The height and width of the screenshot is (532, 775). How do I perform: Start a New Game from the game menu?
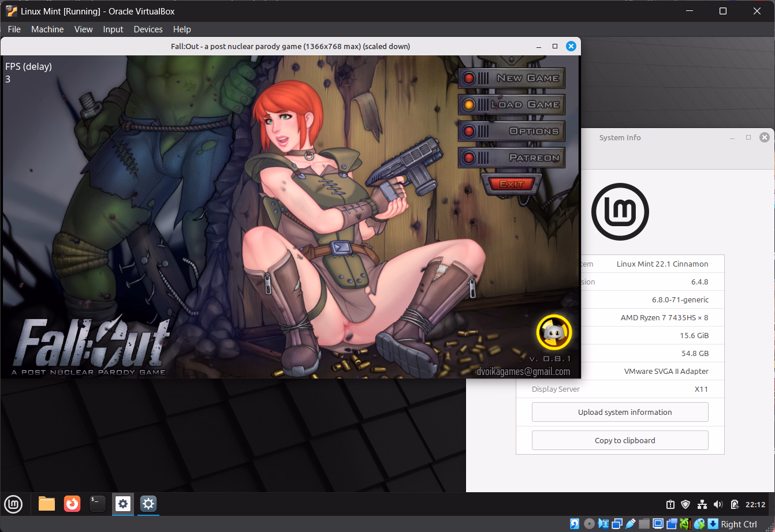tap(512, 78)
